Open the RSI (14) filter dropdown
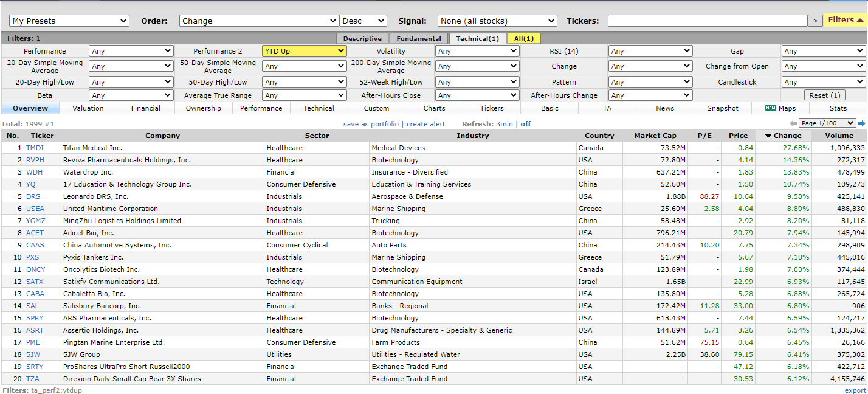The height and width of the screenshot is (394, 868). coord(650,51)
